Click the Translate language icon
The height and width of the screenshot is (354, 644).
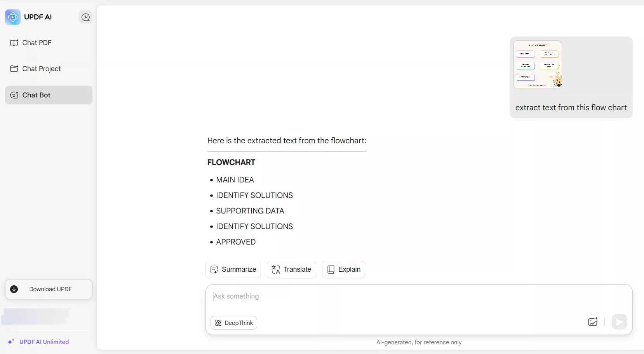tap(276, 269)
